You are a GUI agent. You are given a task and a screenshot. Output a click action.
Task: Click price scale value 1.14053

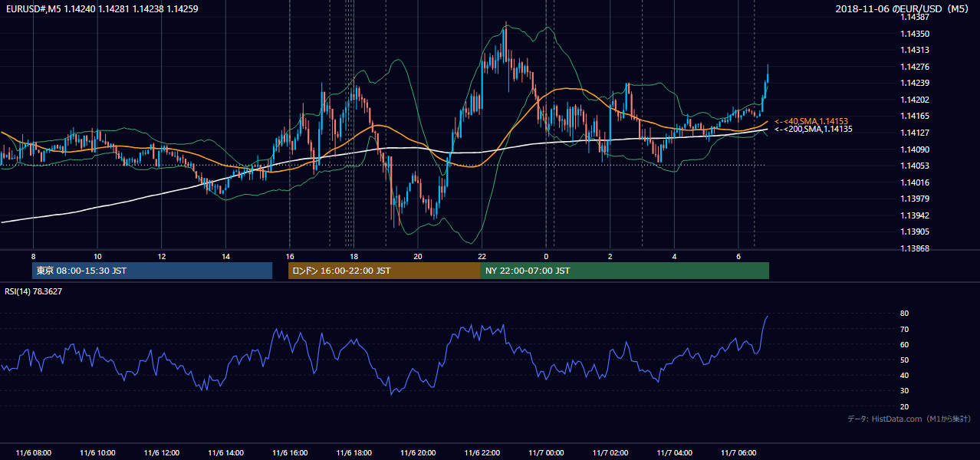click(914, 166)
